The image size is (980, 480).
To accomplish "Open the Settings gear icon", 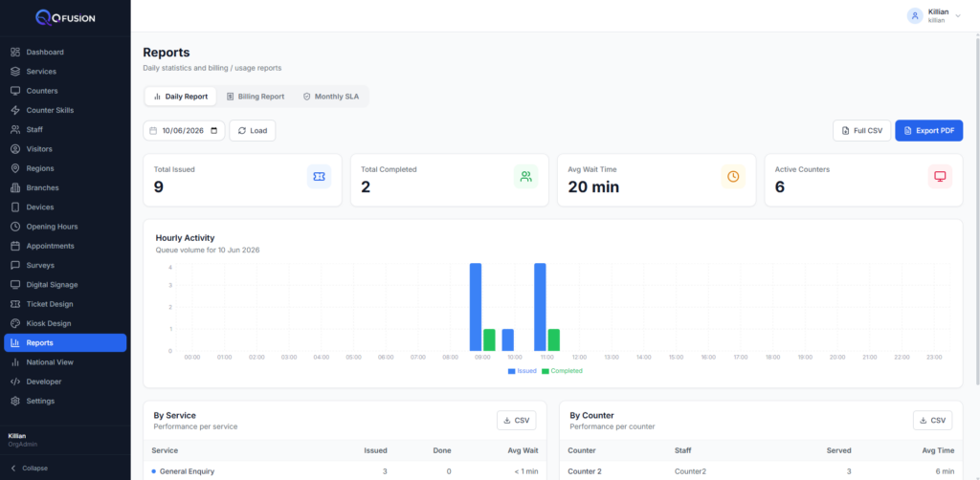I will 15,401.
